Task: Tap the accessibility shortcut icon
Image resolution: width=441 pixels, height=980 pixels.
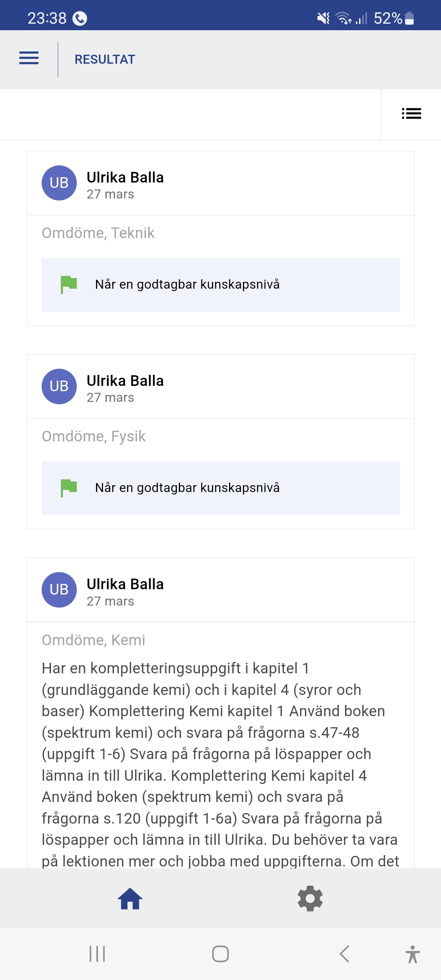Action: [412, 954]
